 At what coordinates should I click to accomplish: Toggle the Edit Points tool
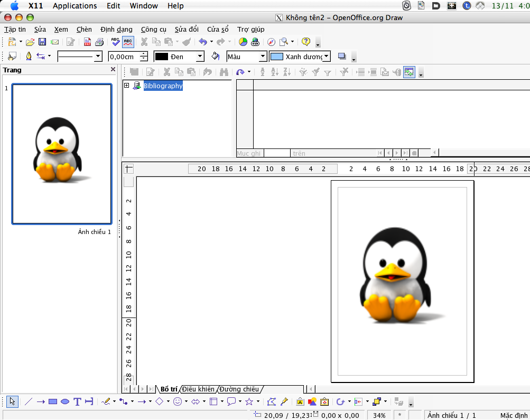point(271,402)
